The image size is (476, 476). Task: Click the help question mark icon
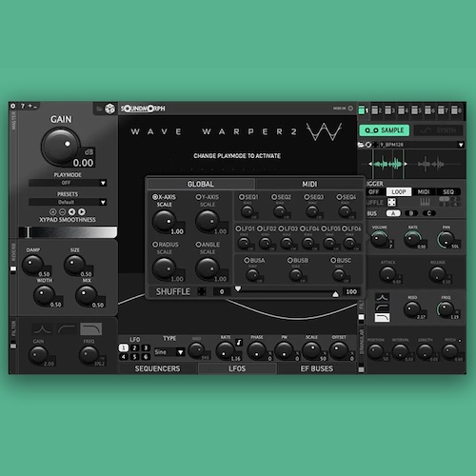[23, 106]
